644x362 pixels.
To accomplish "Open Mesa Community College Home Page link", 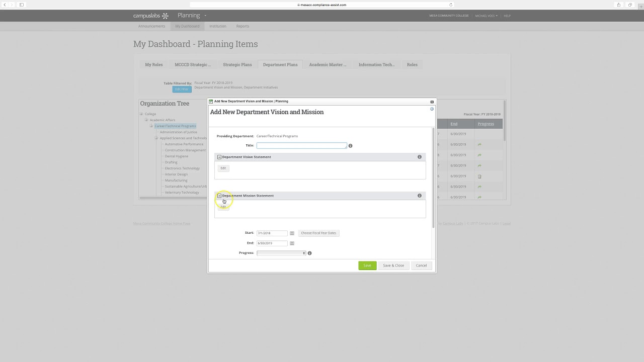I will point(162,223).
